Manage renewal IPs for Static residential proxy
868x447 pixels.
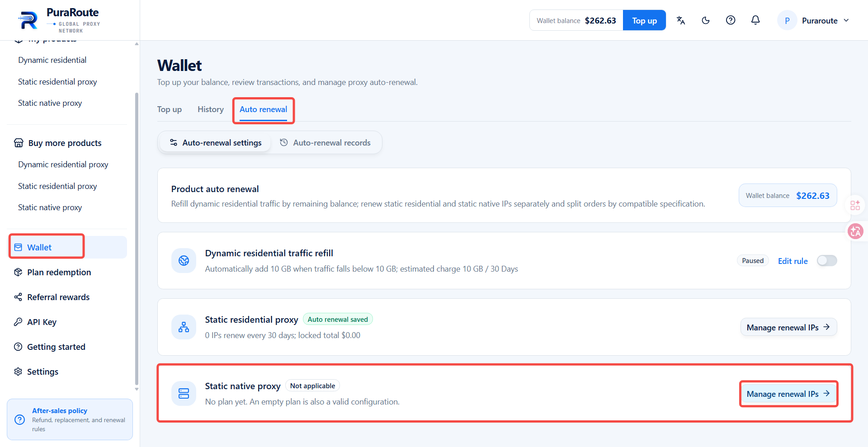click(x=788, y=327)
